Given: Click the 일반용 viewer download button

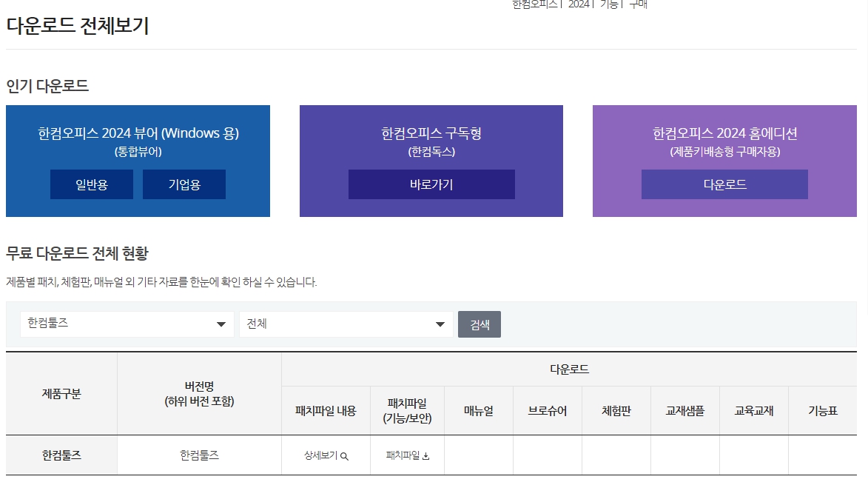Looking at the screenshot, I should click(x=91, y=184).
